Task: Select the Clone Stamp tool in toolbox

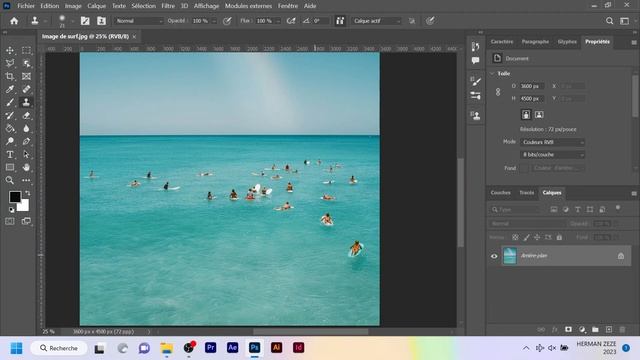Action: (26, 102)
